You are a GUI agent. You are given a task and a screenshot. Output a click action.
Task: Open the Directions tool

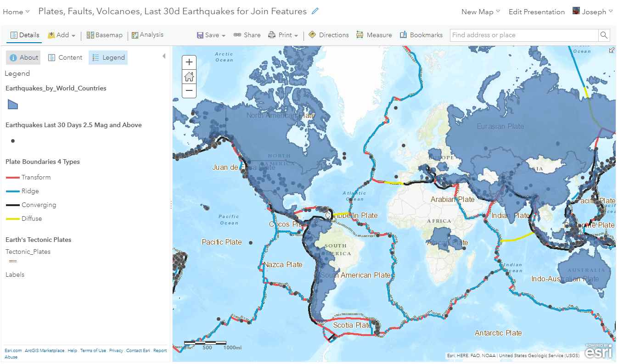click(329, 35)
